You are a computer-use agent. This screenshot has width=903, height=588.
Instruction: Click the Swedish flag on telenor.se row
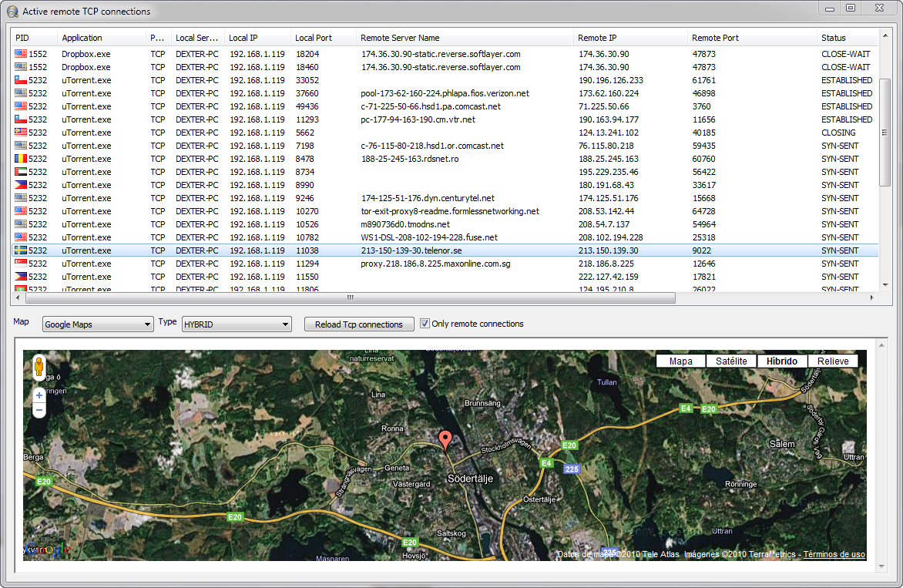click(20, 250)
